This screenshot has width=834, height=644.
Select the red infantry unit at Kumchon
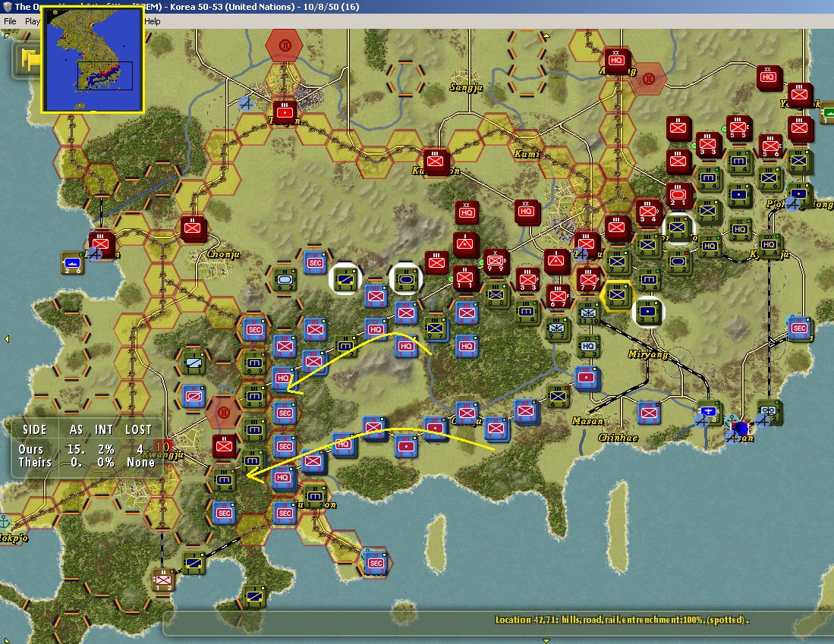tap(436, 161)
